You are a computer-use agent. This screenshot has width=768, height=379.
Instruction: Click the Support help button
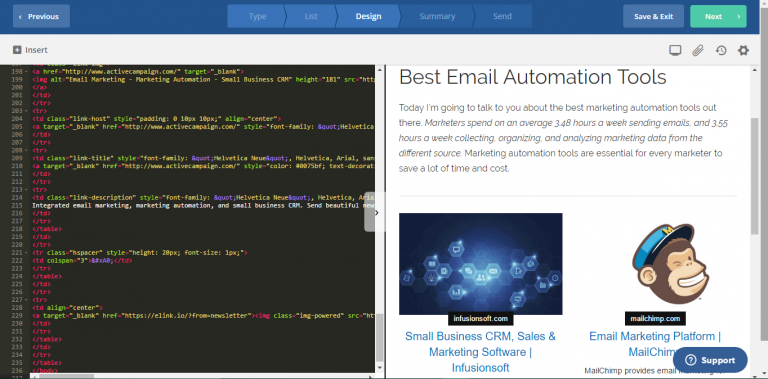(x=710, y=360)
